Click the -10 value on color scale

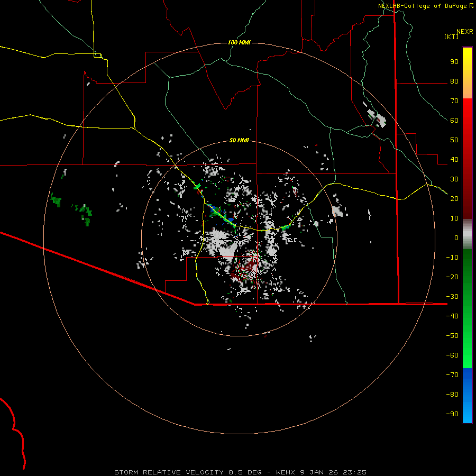(x=452, y=258)
